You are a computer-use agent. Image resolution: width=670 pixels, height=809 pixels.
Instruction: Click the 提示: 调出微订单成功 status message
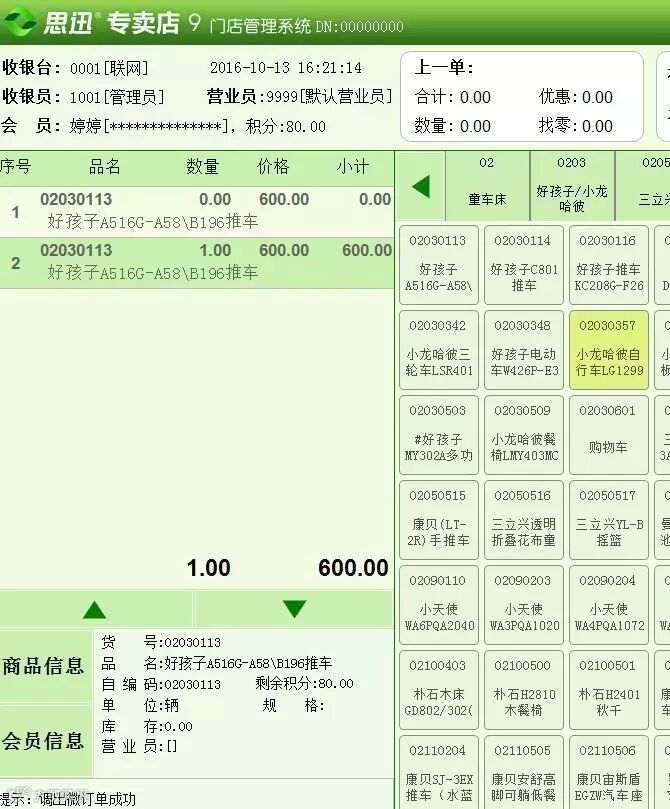68,799
